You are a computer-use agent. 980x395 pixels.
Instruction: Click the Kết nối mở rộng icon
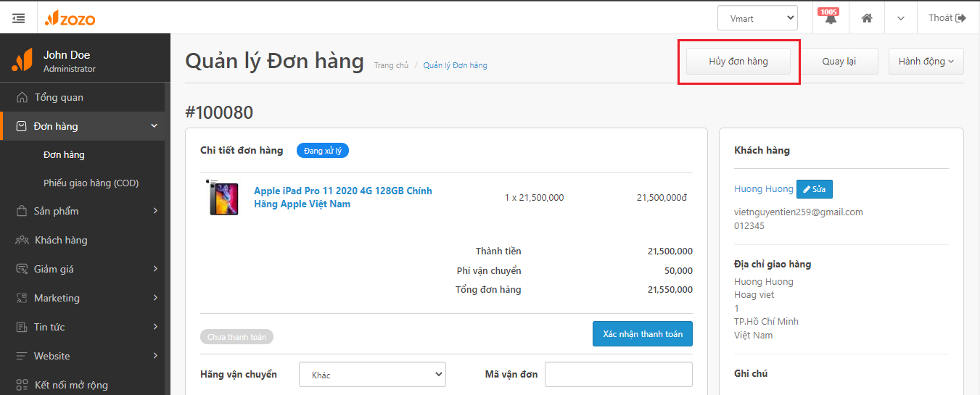[22, 385]
